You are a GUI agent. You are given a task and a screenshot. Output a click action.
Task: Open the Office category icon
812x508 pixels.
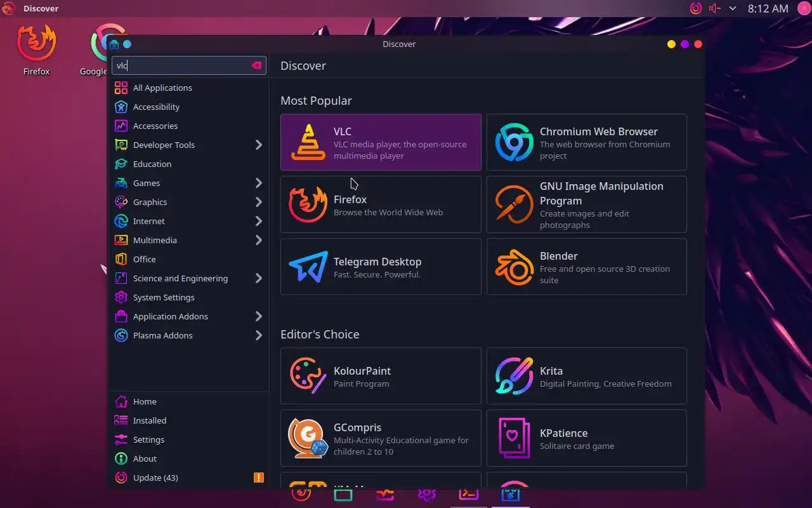point(121,259)
